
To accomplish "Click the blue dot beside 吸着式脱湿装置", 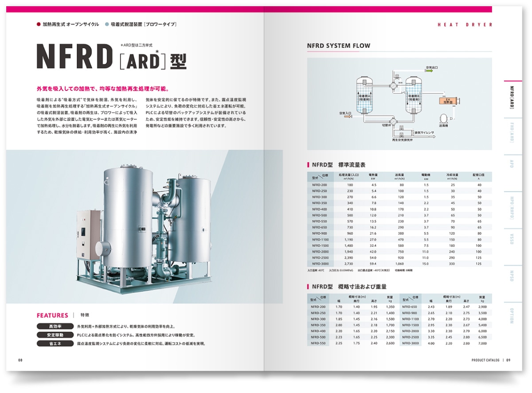I will point(107,24).
